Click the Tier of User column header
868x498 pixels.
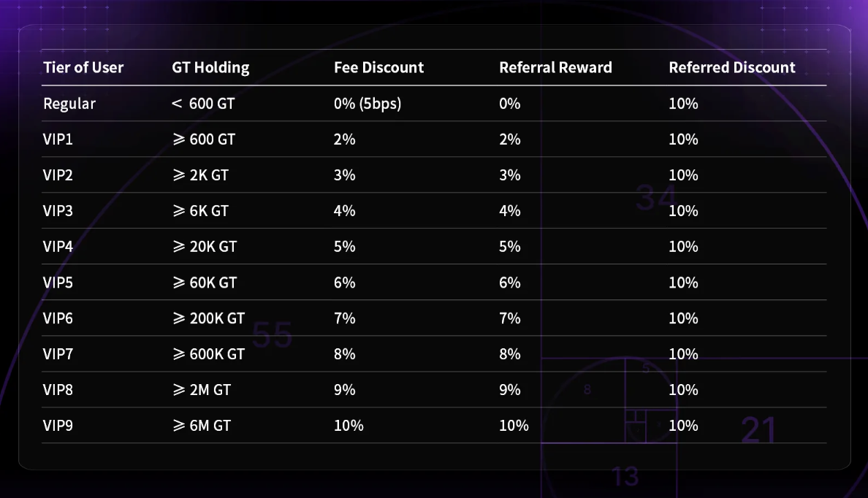[83, 68]
